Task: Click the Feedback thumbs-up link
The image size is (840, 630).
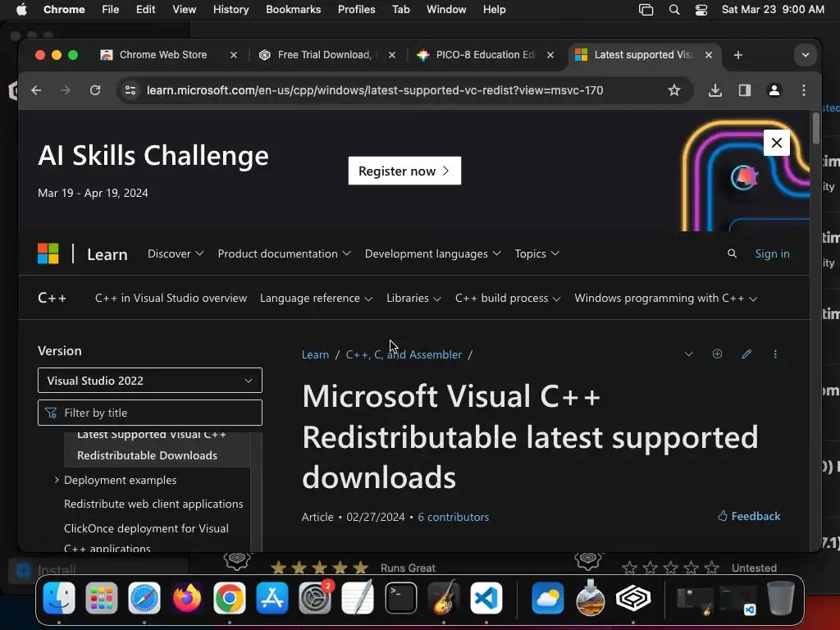Action: click(749, 516)
